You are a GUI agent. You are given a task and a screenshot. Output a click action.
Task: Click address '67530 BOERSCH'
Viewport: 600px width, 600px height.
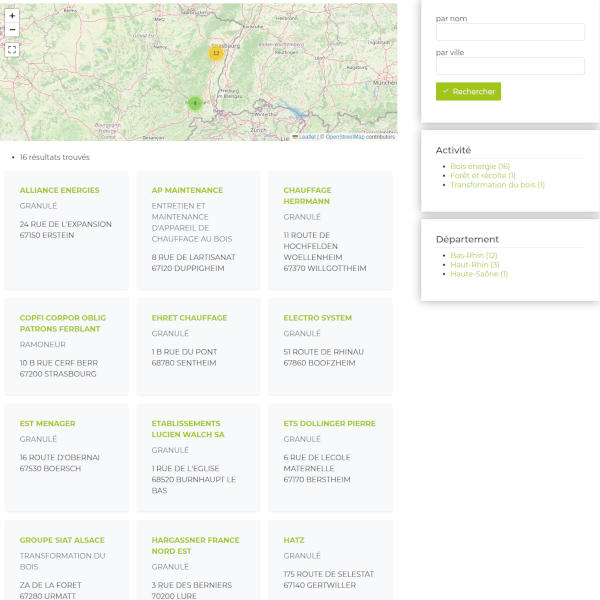click(x=50, y=468)
